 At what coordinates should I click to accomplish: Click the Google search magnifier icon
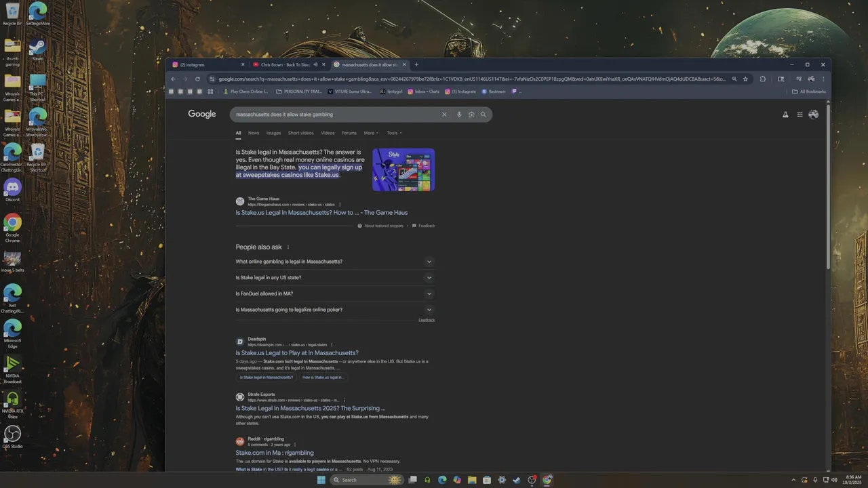[x=484, y=115]
